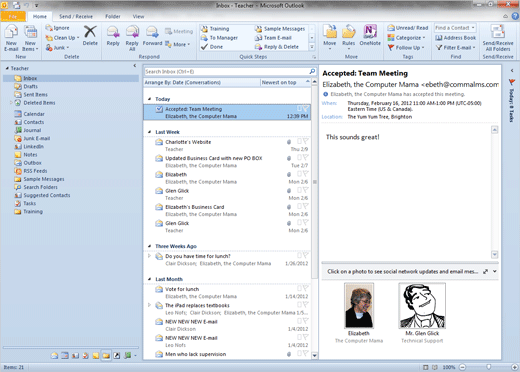The image size is (520, 372).
Task: Open the Categorize dropdown
Action: pyautogui.click(x=407, y=38)
